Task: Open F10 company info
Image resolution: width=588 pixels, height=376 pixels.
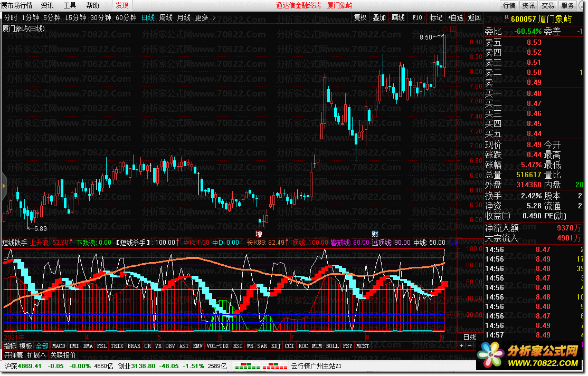Action: 417,17
